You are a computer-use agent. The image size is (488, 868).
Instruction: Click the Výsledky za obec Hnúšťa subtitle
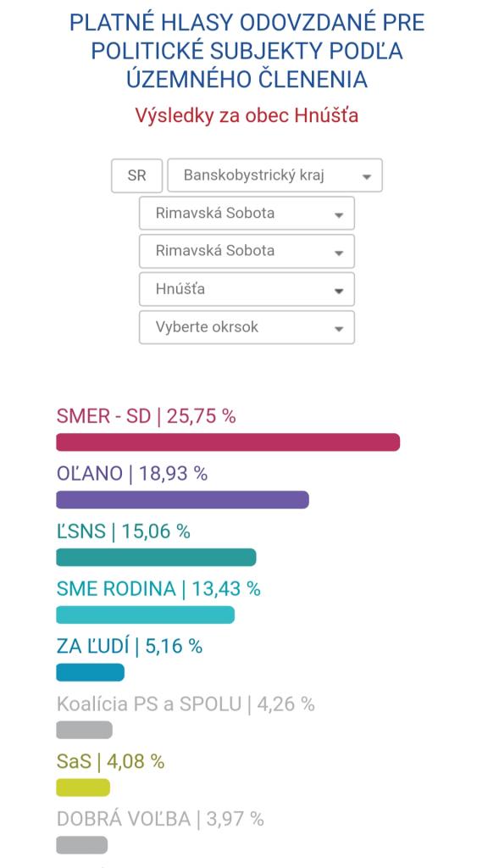pyautogui.click(x=247, y=115)
